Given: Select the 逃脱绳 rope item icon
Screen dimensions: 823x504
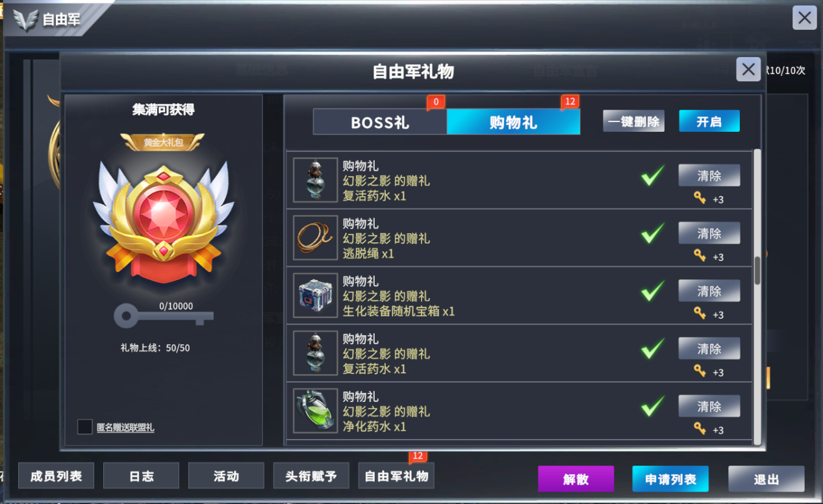Looking at the screenshot, I should (x=316, y=238).
